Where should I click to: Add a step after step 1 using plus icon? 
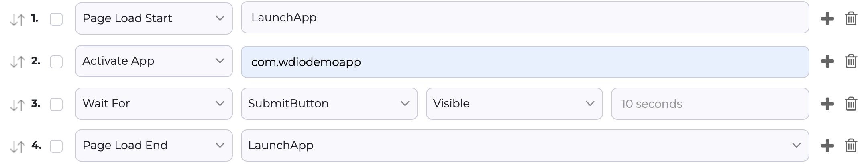[x=827, y=18]
